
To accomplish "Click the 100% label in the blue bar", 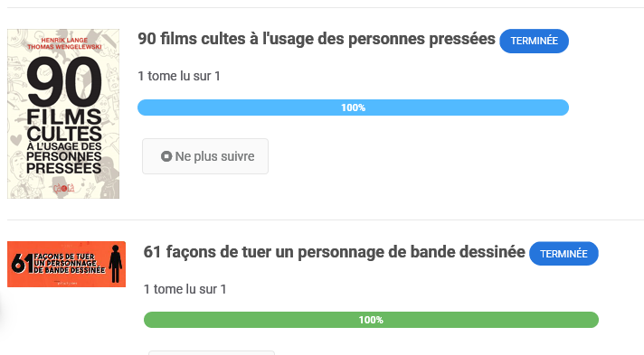I will 354,107.
